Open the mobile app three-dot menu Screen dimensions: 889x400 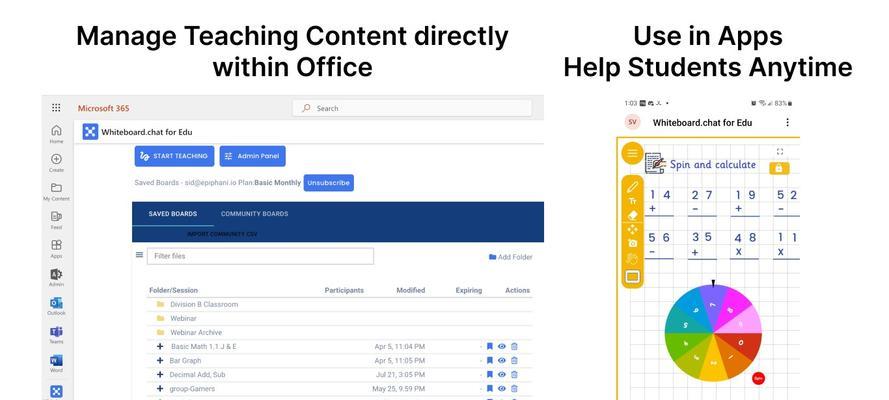(787, 122)
